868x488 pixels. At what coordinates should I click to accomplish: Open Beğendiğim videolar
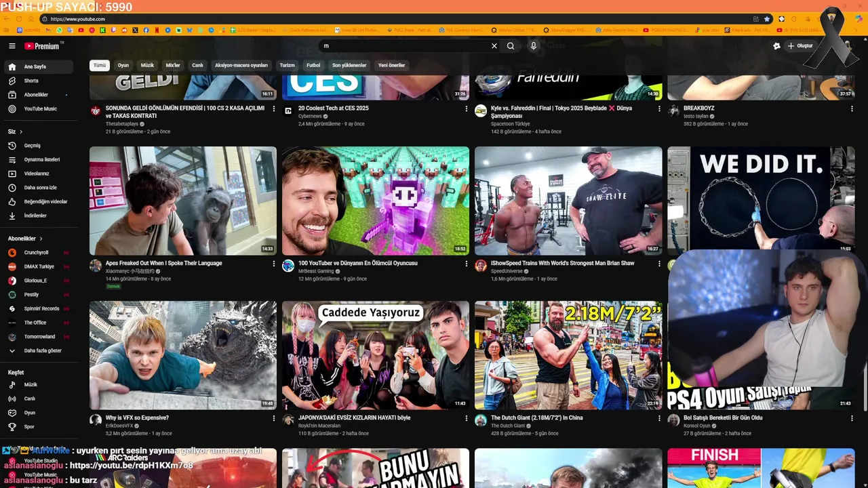[x=40, y=202]
